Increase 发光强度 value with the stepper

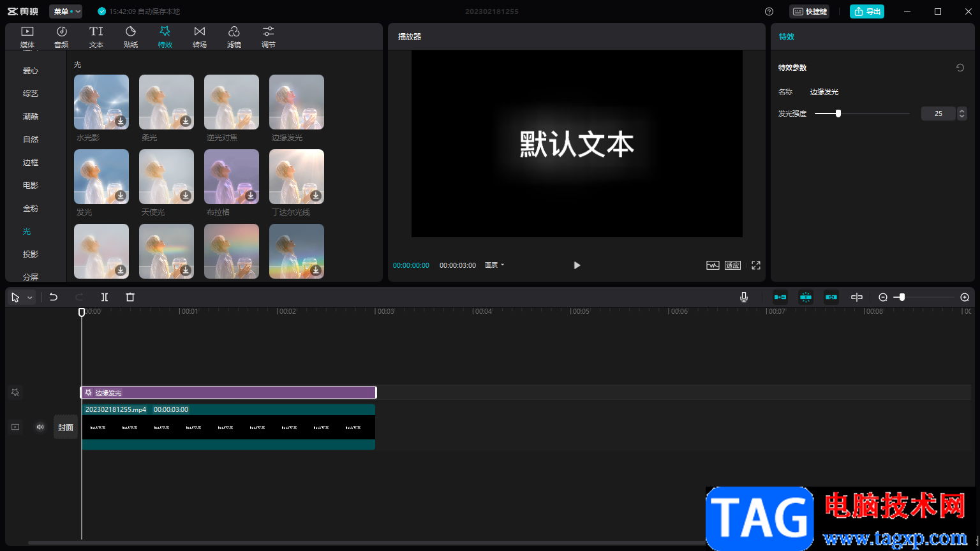(x=962, y=110)
